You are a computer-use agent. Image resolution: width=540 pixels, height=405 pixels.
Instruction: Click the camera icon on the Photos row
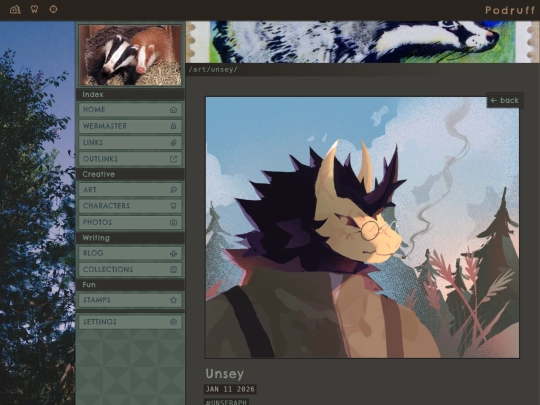173,222
